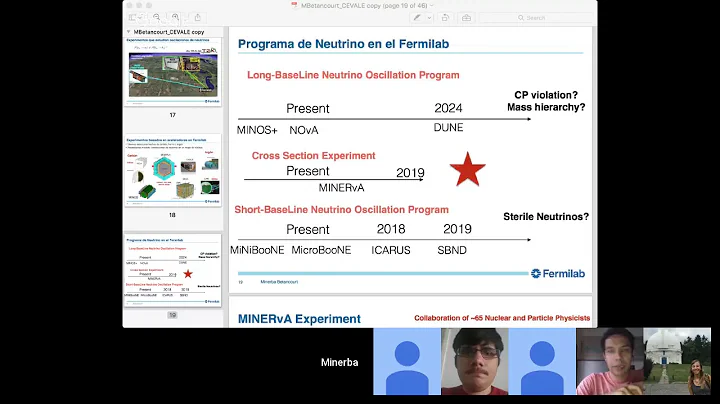Open the document title dropdown chevron
Viewport: 720px width, 404px height.
coord(432,6)
